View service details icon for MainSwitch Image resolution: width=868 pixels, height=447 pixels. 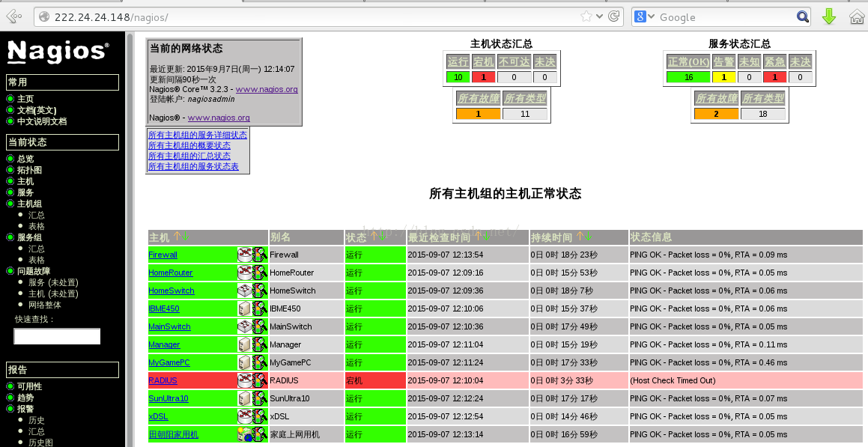pyautogui.click(x=260, y=326)
